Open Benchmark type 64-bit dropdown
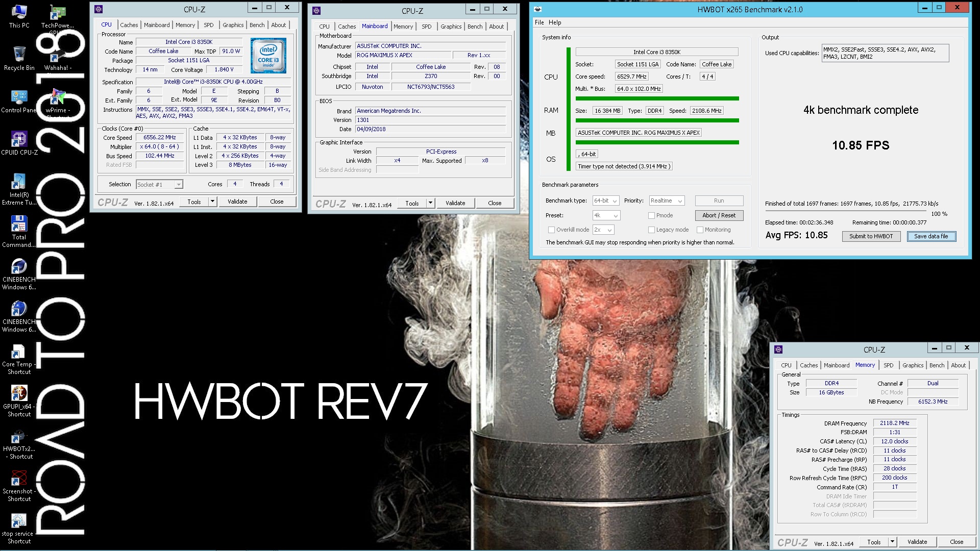This screenshot has height=551, width=980. [x=606, y=201]
